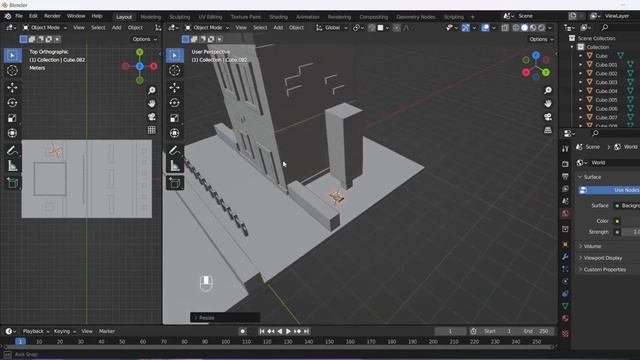The width and height of the screenshot is (640, 360).
Task: Select the Annotate tool in left viewport
Action: click(x=12, y=151)
